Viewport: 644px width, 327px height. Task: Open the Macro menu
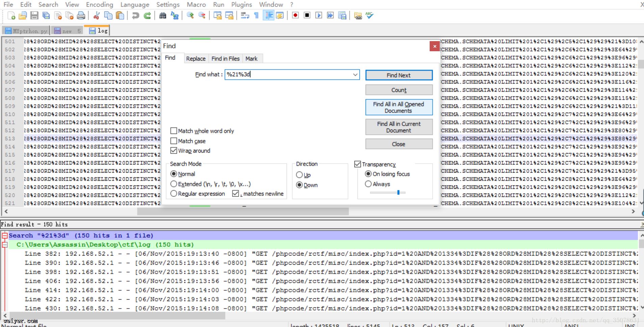click(196, 5)
